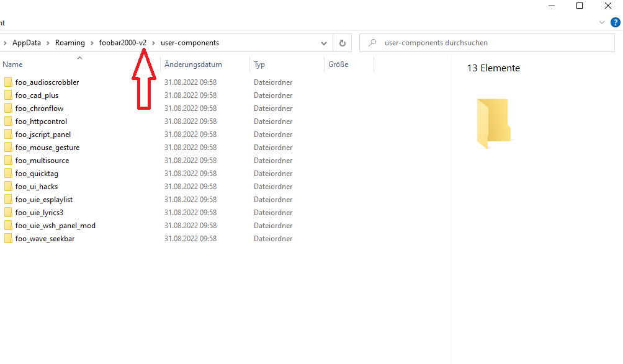The width and height of the screenshot is (623, 364).
Task: Open the Explorer help icon
Action: (616, 22)
